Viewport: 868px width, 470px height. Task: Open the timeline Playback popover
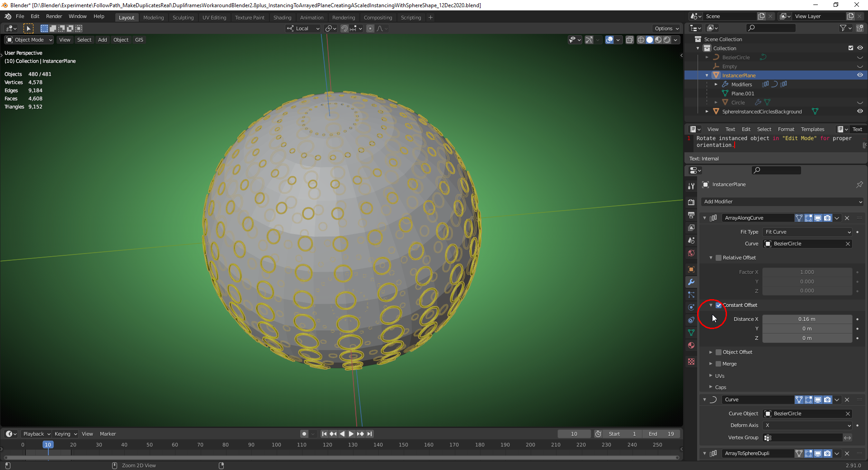[37, 434]
